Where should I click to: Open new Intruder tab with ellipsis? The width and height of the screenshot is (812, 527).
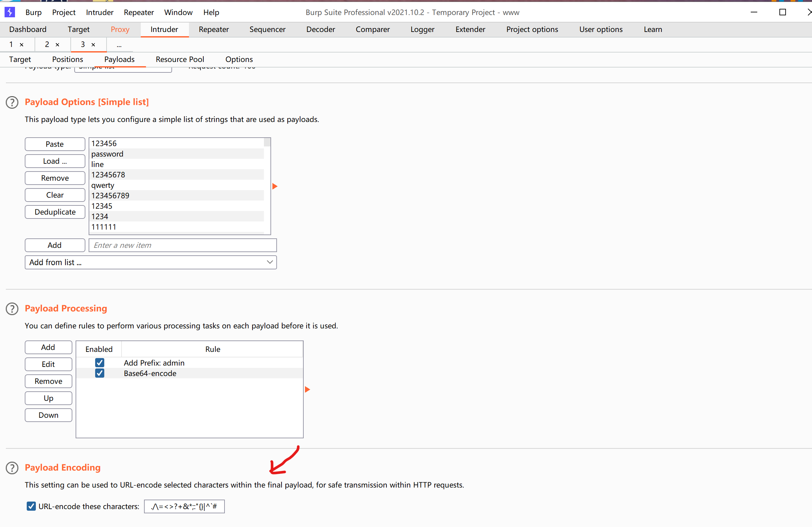[119, 45]
